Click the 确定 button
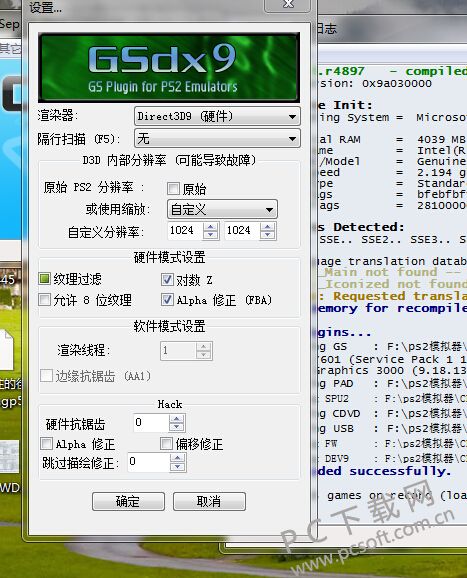This screenshot has height=578, width=467. [128, 501]
